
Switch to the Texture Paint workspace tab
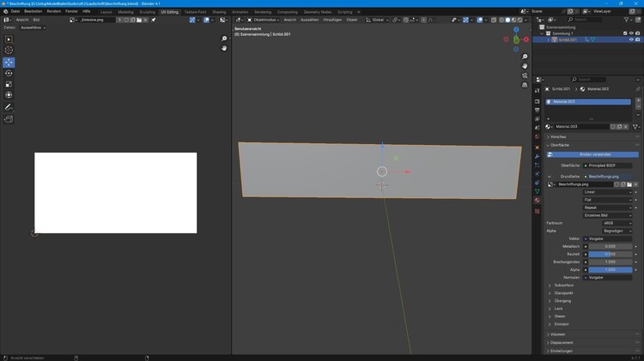(x=195, y=12)
